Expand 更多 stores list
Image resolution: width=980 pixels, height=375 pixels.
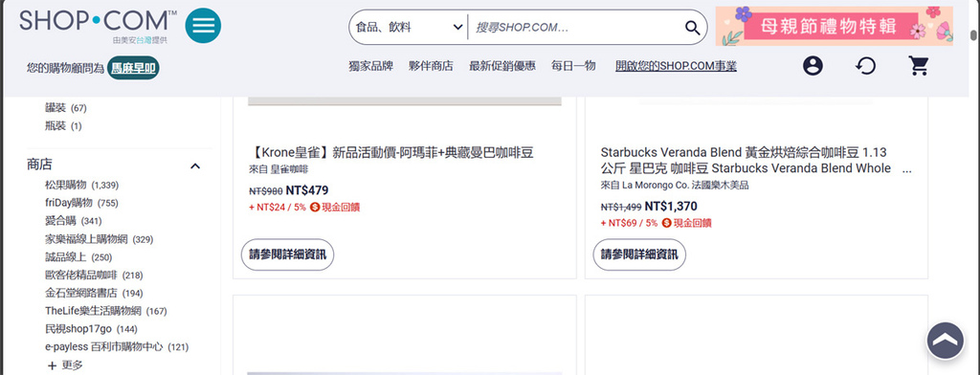tap(65, 365)
